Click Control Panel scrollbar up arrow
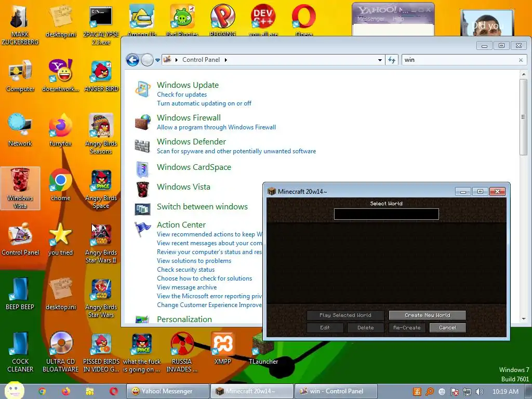Screen dimensions: 532x399 pyautogui.click(x=524, y=74)
